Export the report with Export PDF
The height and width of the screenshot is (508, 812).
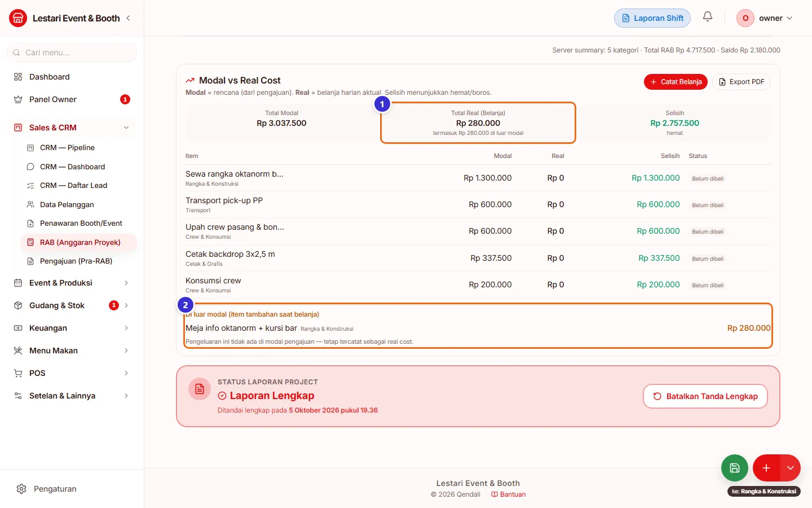(x=742, y=82)
